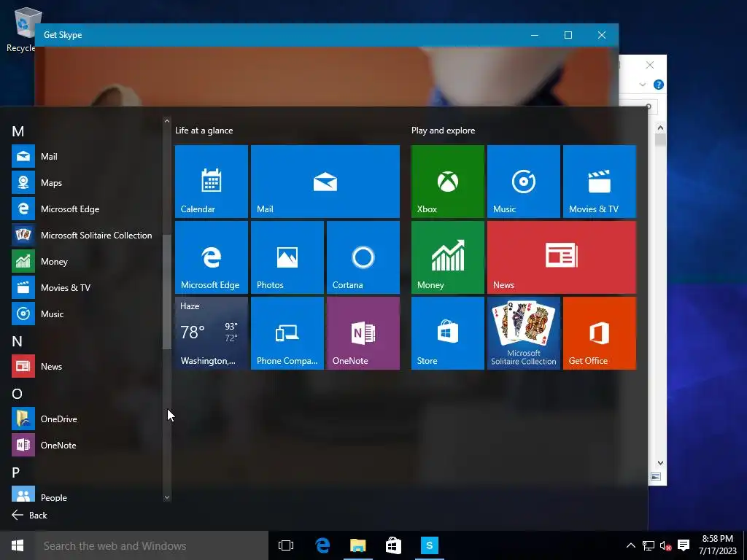Click the background window's scroll down arrow

(660, 462)
